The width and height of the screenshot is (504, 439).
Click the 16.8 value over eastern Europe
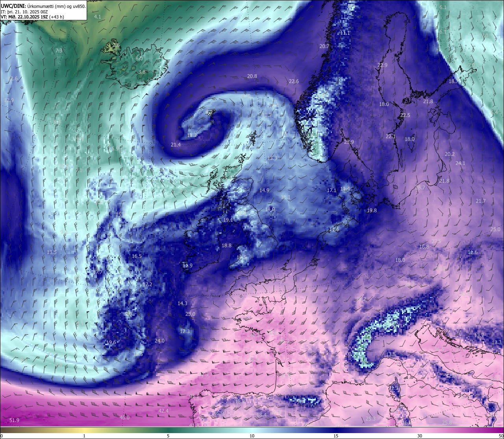(x=424, y=247)
